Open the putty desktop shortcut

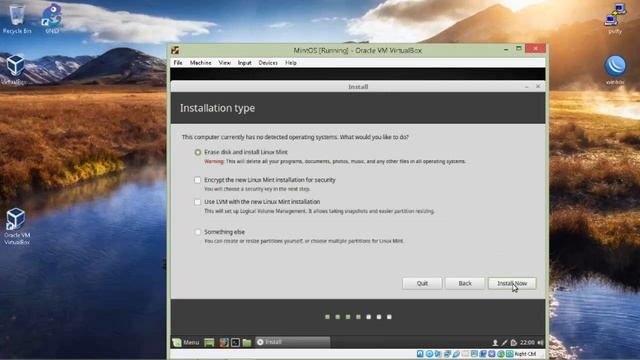(x=615, y=19)
